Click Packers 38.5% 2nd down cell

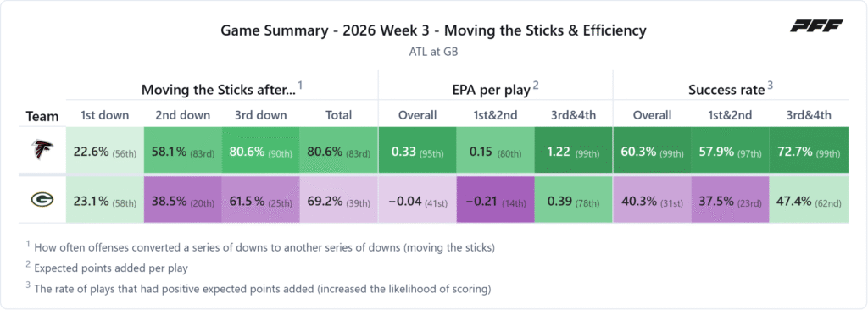tap(183, 200)
